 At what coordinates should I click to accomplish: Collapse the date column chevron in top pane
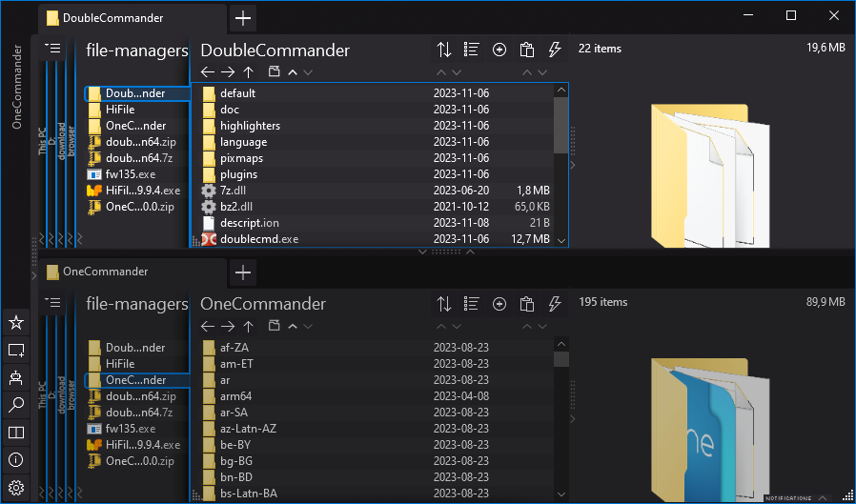point(441,72)
